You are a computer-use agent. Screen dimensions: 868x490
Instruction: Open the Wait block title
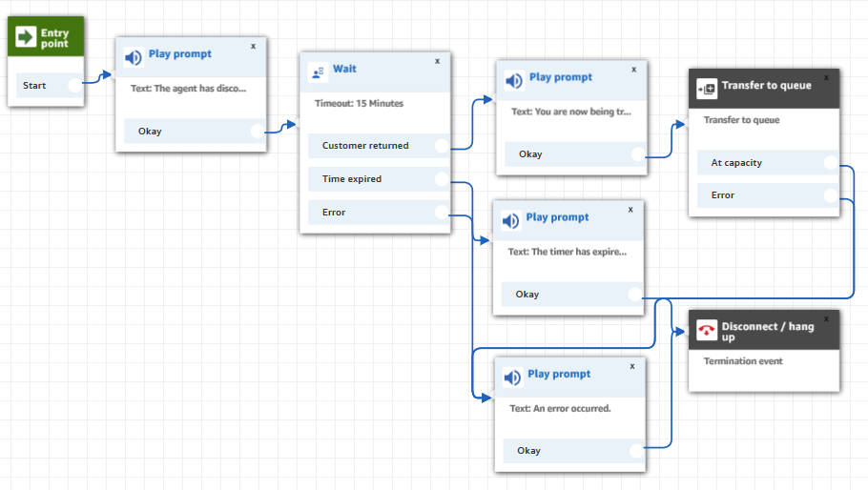click(344, 69)
